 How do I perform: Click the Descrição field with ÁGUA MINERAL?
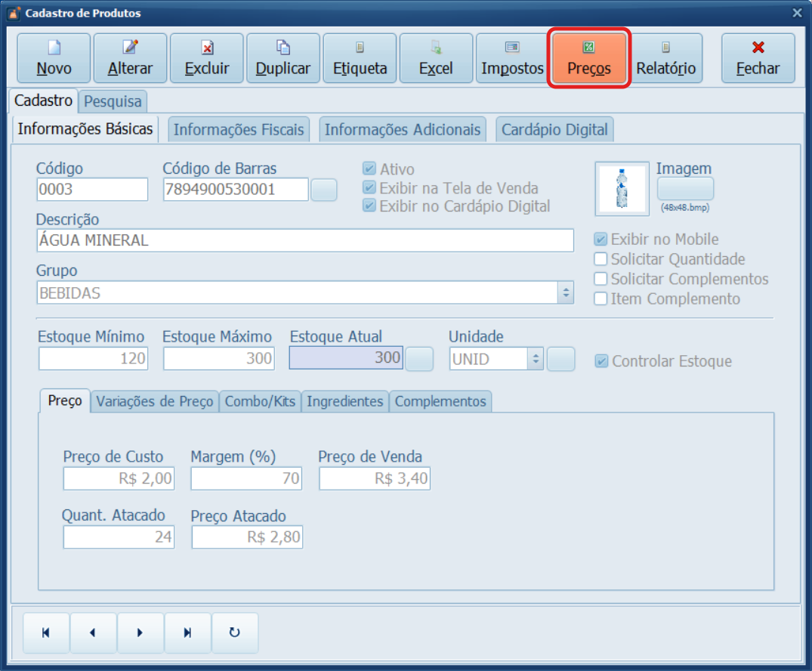coord(304,241)
